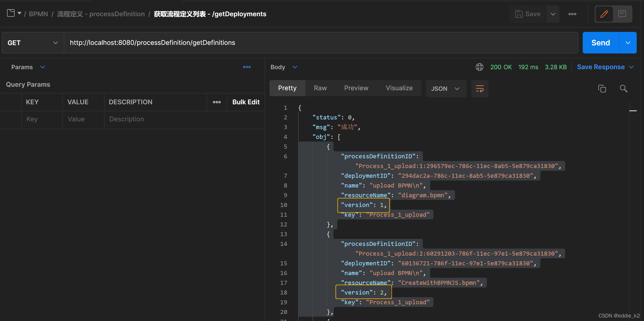
Task: Click the first "version": 1 line
Action: click(363, 205)
